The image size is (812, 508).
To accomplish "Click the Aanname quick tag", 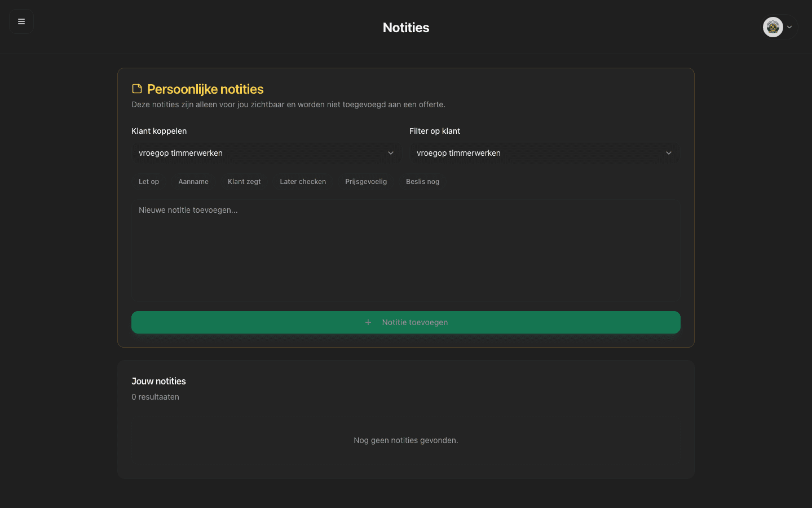I will pyautogui.click(x=193, y=181).
